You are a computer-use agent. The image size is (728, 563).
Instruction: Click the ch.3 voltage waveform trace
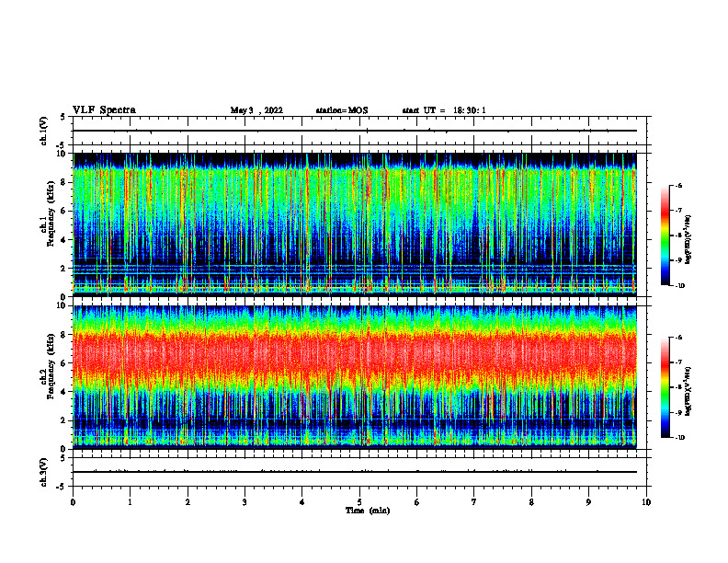click(x=355, y=472)
